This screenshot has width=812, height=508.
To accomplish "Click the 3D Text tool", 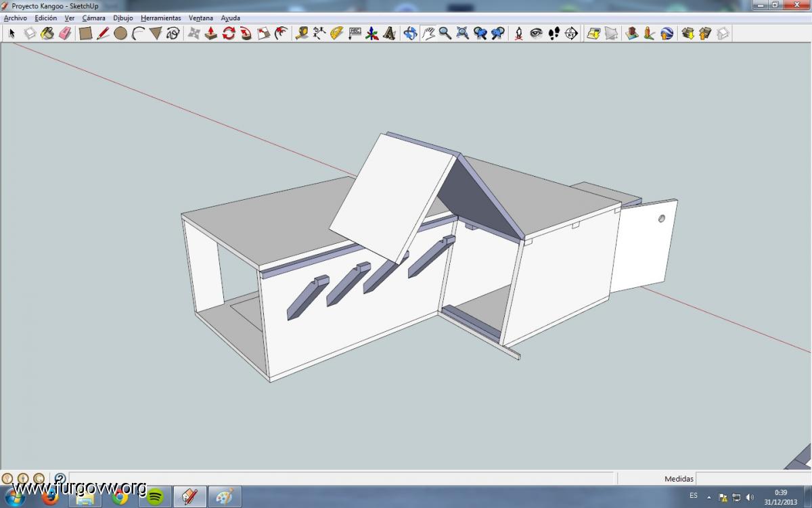I will click(389, 33).
